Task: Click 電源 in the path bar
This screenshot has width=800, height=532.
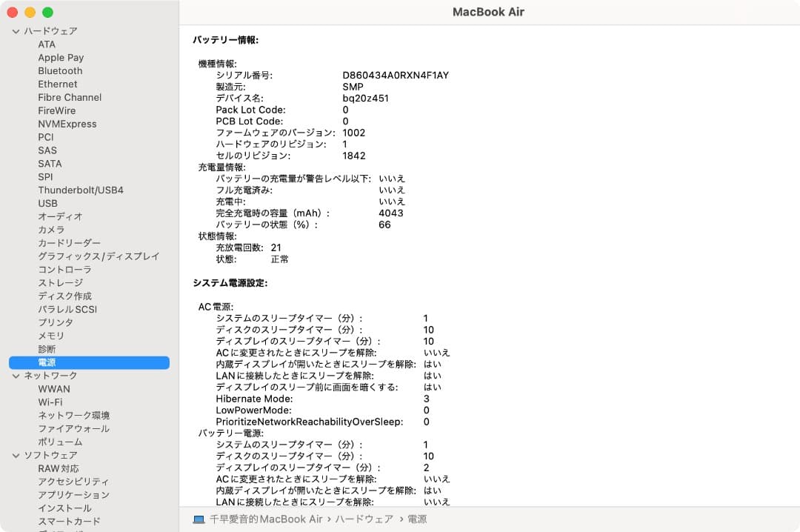Action: [417, 519]
